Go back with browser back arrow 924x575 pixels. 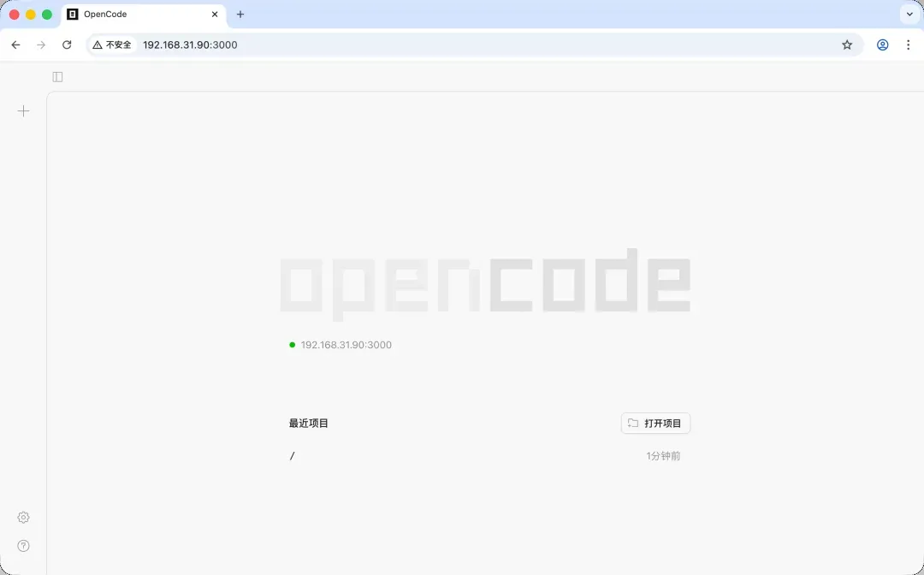16,44
